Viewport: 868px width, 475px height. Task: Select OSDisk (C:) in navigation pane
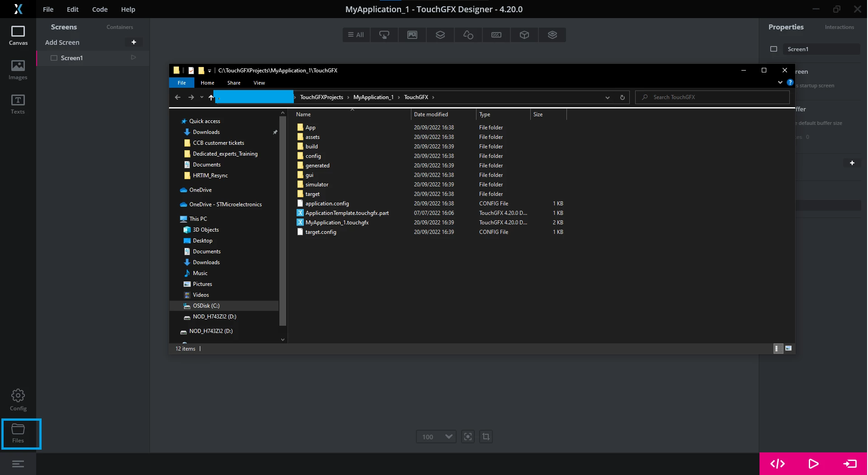(x=224, y=306)
